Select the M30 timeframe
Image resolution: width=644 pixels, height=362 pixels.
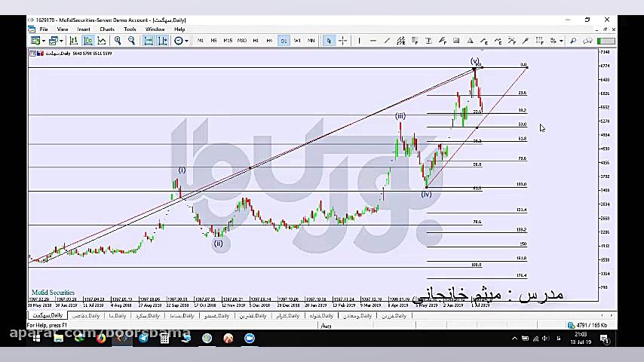pyautogui.click(x=242, y=41)
